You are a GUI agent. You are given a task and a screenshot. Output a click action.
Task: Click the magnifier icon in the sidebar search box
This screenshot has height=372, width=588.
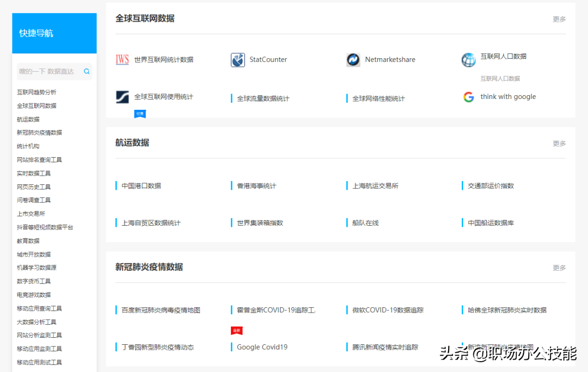click(x=87, y=71)
